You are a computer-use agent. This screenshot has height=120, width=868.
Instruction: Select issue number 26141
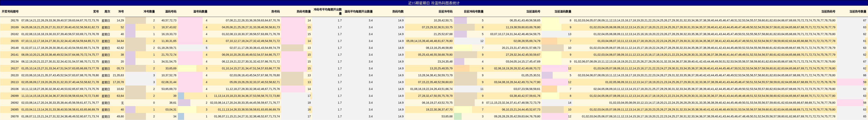[14, 55]
